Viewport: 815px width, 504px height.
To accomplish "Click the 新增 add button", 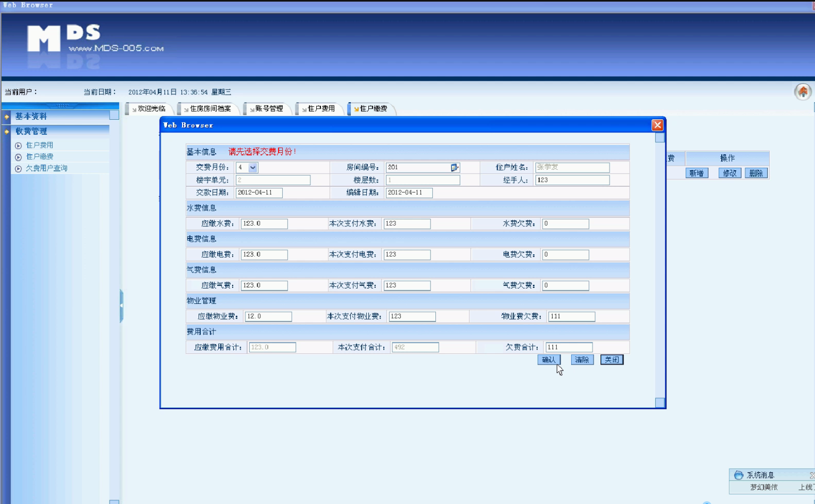I will point(696,173).
